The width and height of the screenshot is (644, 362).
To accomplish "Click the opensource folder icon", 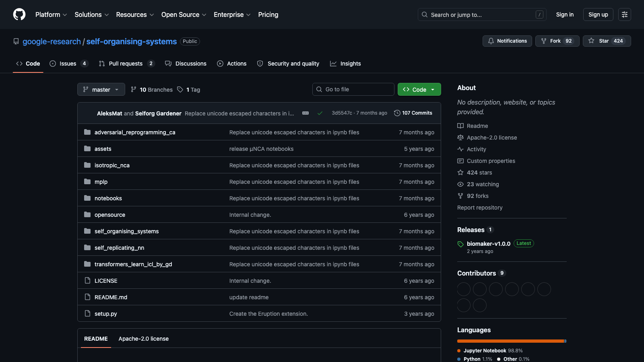I will [x=87, y=214].
